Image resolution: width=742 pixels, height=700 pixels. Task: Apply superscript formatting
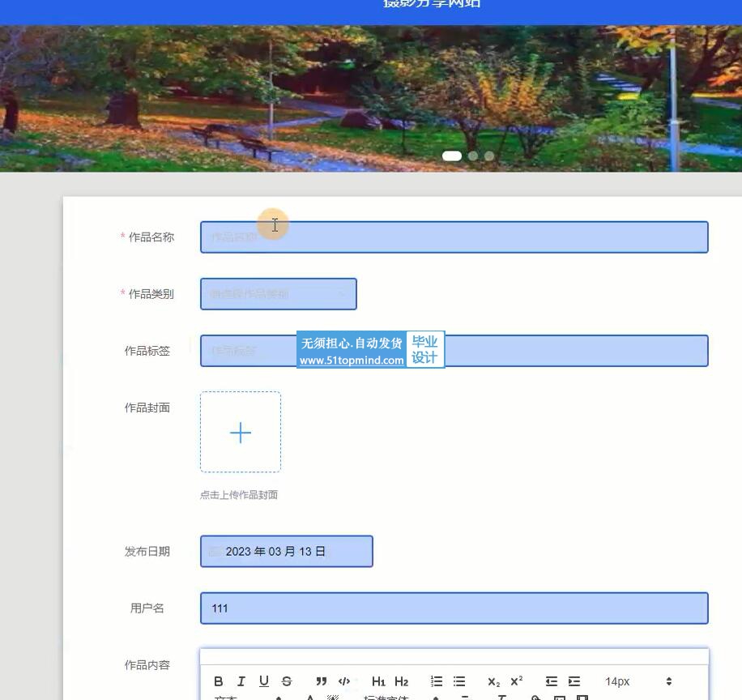coord(516,681)
